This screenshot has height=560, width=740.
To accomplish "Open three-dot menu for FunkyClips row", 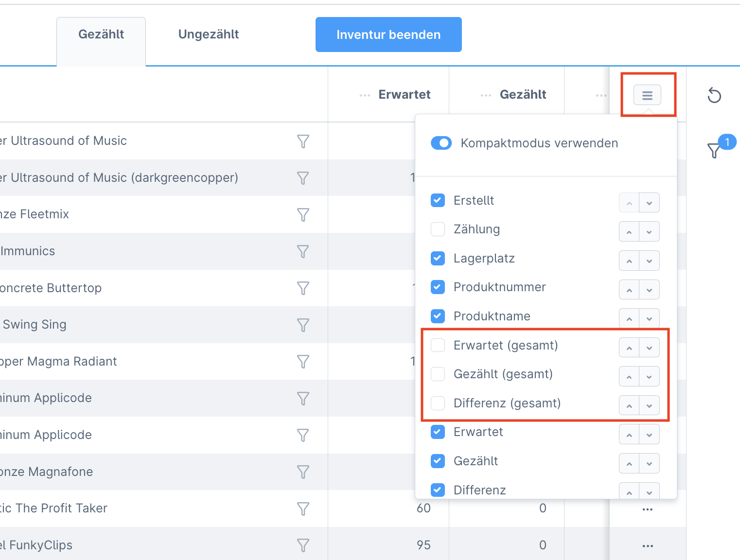I will pyautogui.click(x=647, y=546).
